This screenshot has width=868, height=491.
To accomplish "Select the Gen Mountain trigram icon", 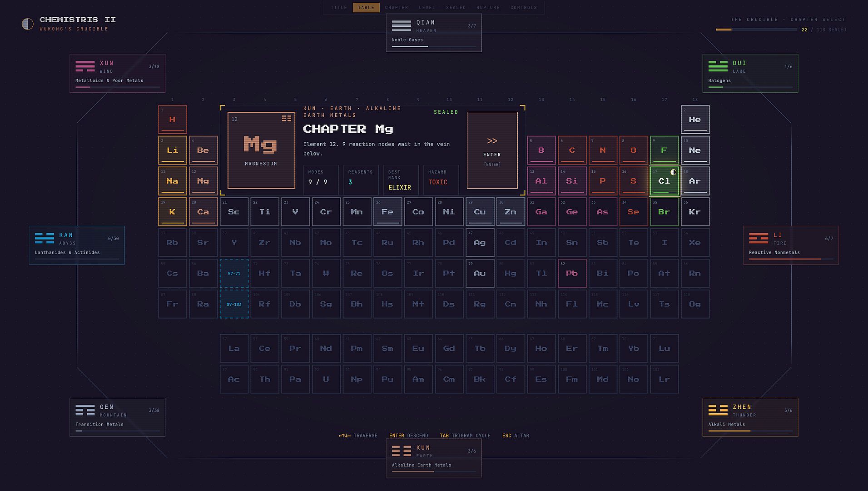I will click(85, 410).
